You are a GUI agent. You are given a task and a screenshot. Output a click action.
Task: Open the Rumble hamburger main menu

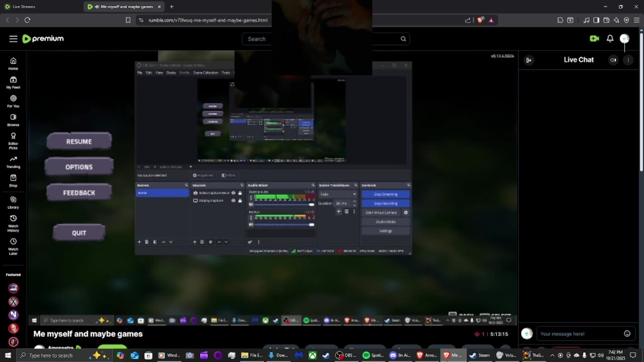click(13, 39)
